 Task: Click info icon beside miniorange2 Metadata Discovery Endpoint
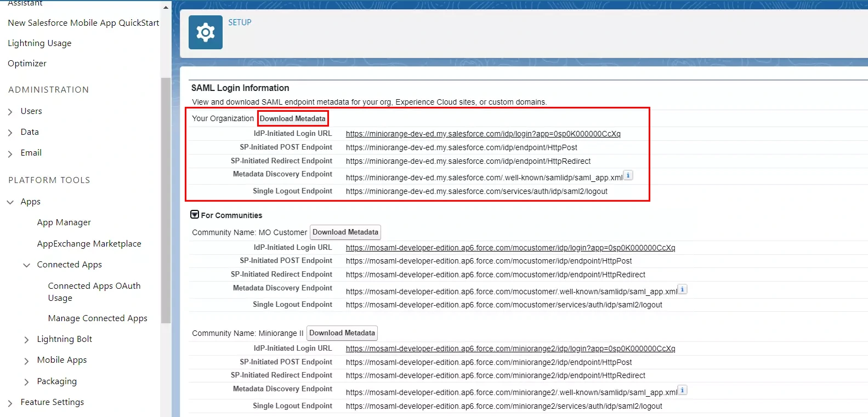click(683, 390)
